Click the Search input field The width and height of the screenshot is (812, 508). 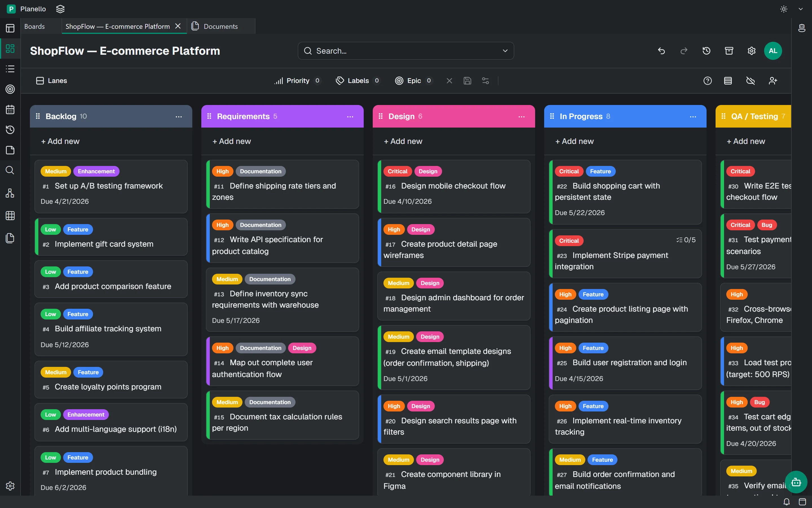point(406,51)
